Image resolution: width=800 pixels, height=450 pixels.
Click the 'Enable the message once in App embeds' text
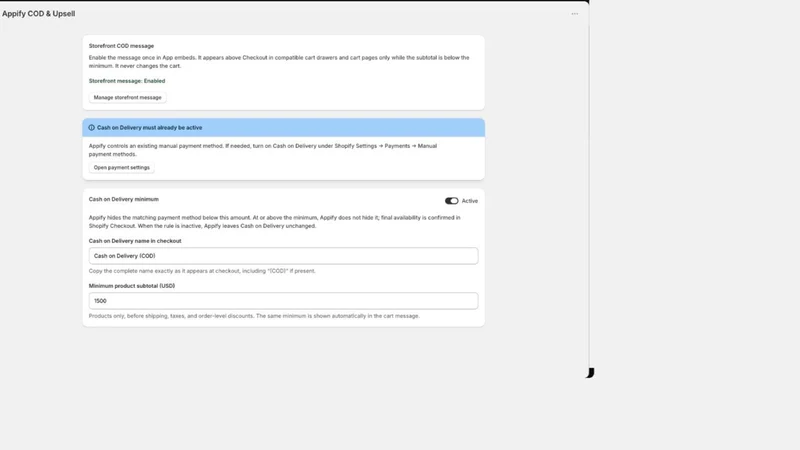pyautogui.click(x=279, y=62)
